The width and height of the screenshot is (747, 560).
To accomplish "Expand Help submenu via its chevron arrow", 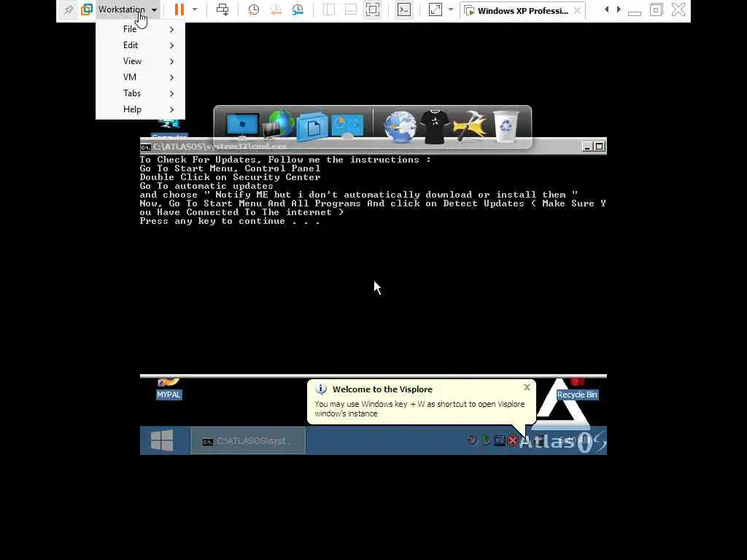I will [172, 109].
